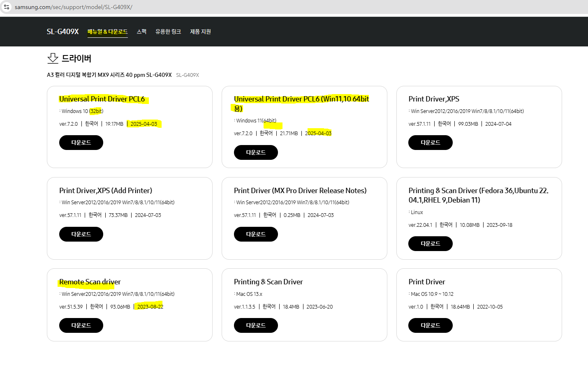The width and height of the screenshot is (588, 385).
Task: Select the URL in the address bar
Action: 74,7
